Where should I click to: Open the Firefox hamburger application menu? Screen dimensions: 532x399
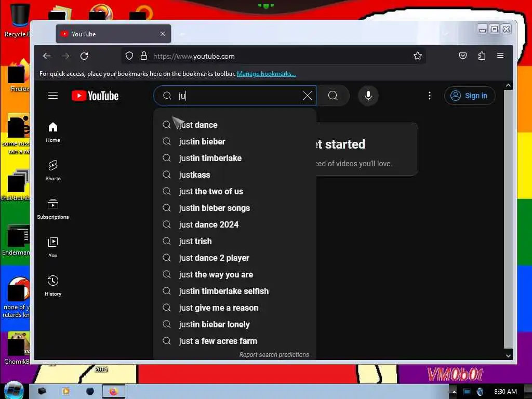[x=500, y=56]
